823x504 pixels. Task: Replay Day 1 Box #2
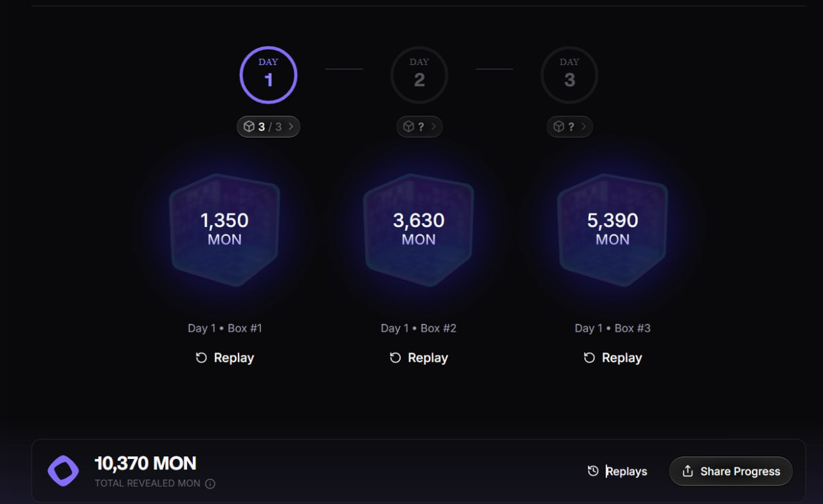pos(419,358)
